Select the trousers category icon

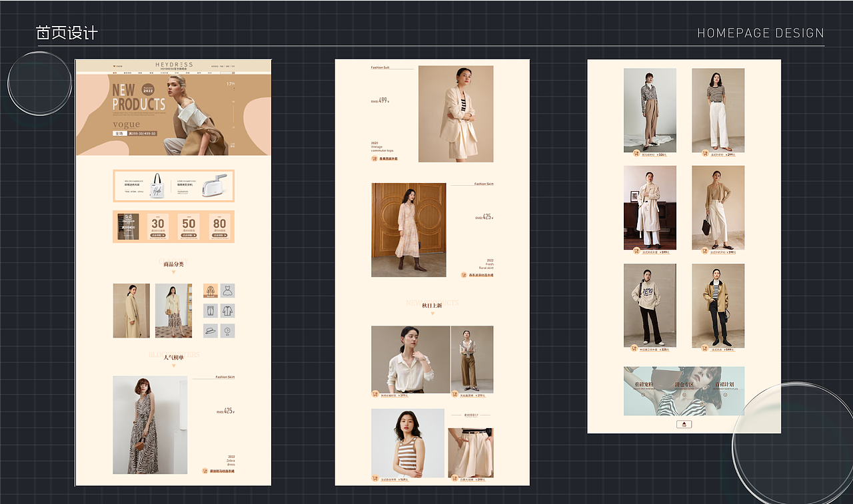pos(211,311)
